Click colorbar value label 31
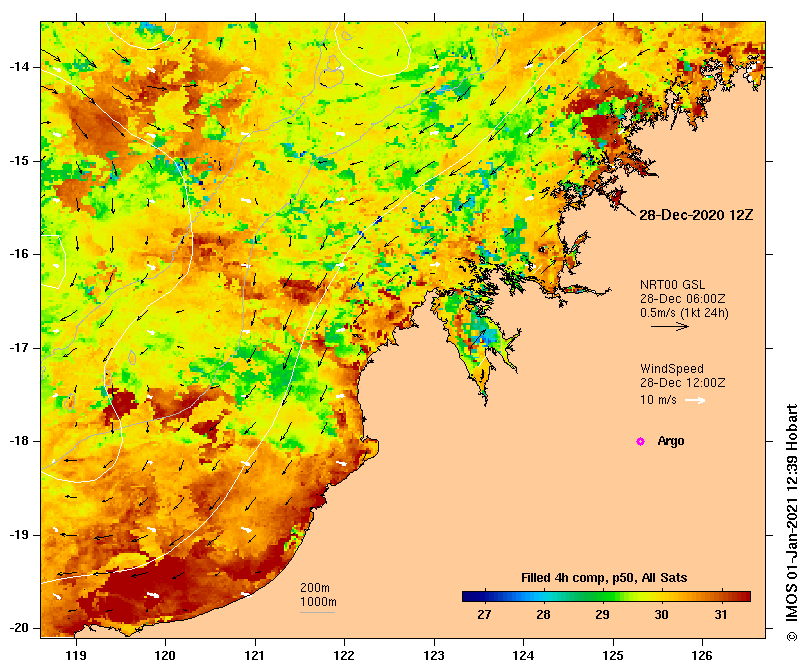The width and height of the screenshot is (809, 672). click(721, 615)
